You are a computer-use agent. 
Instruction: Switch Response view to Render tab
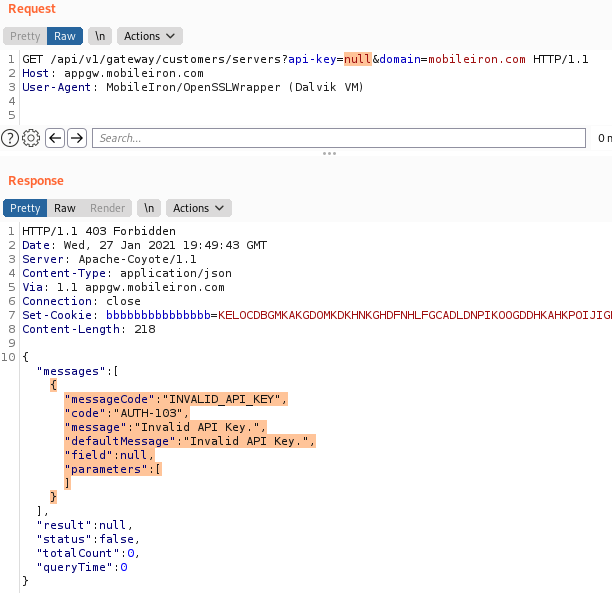click(x=108, y=208)
